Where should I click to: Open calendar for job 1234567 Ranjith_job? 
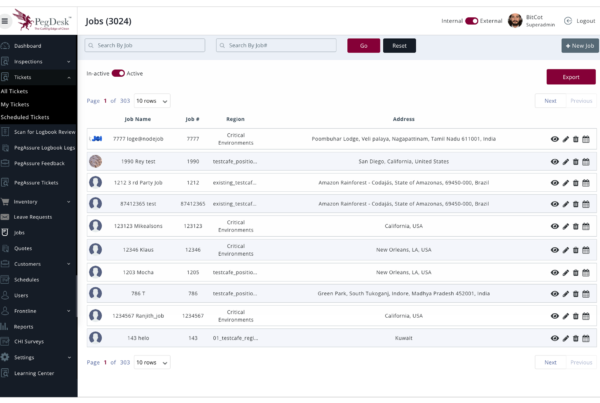[586, 316]
